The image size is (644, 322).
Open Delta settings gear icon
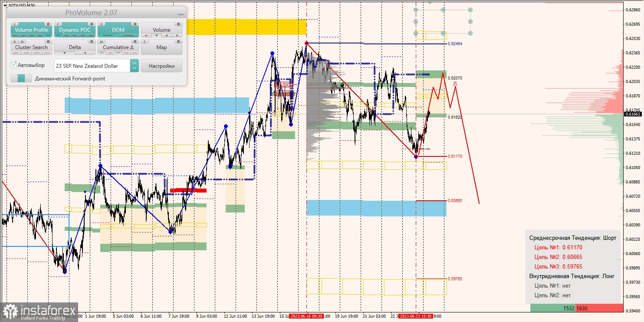(91, 42)
